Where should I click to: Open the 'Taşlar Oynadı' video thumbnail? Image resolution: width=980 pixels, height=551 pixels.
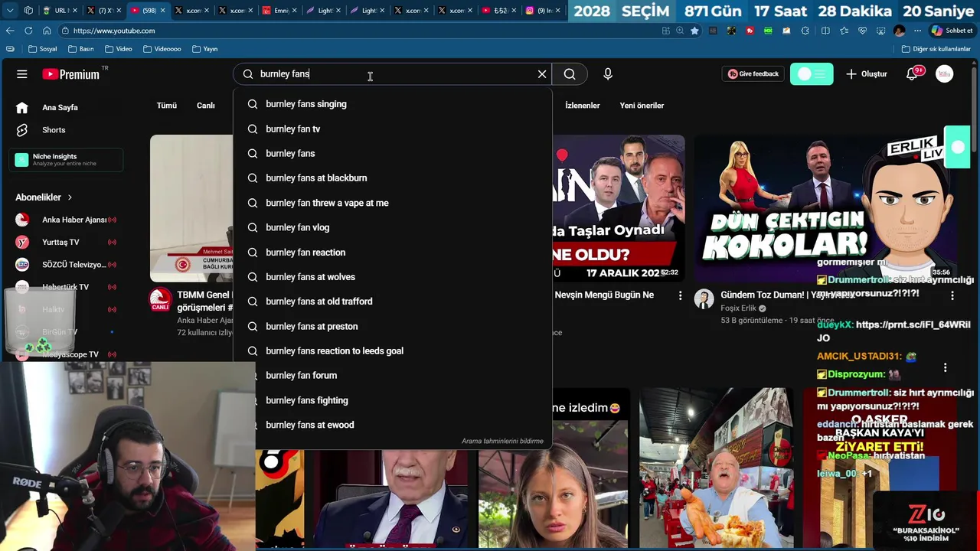pyautogui.click(x=619, y=208)
